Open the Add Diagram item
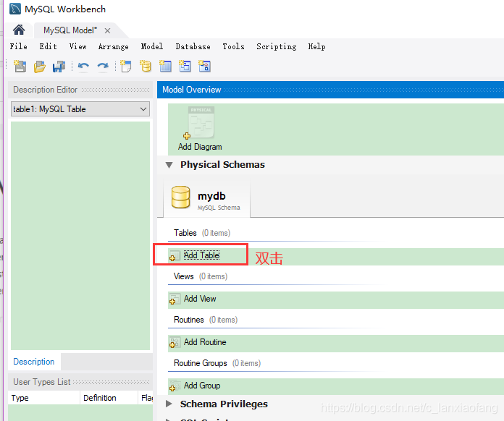504x421 pixels. pyautogui.click(x=200, y=130)
